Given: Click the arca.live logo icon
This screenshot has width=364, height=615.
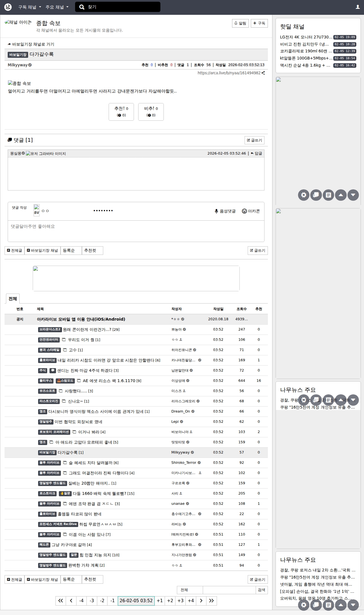Looking at the screenshot, I should 8,7.
